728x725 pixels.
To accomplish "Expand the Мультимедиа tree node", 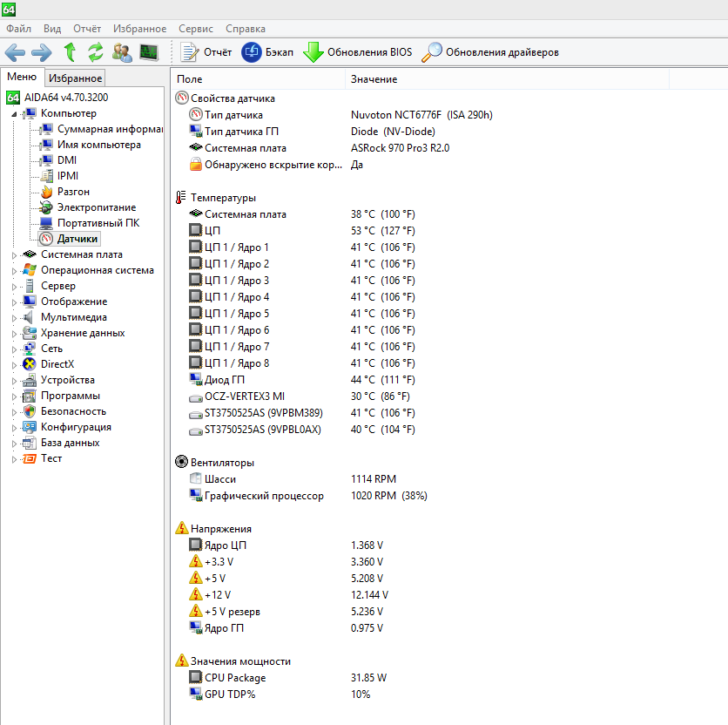I will 14,318.
